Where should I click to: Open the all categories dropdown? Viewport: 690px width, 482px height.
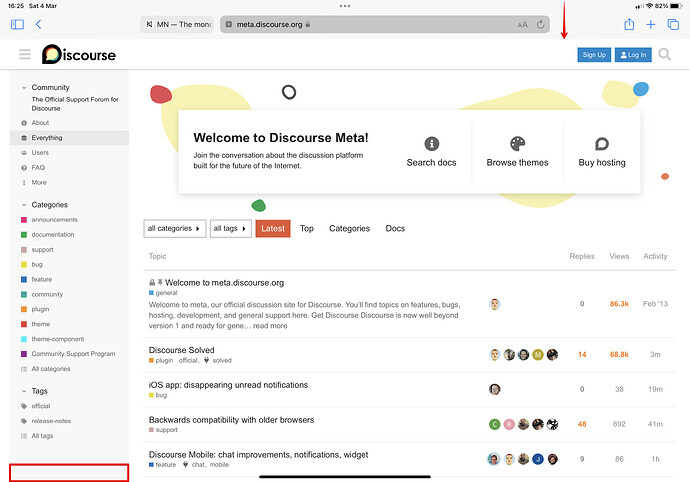175,228
